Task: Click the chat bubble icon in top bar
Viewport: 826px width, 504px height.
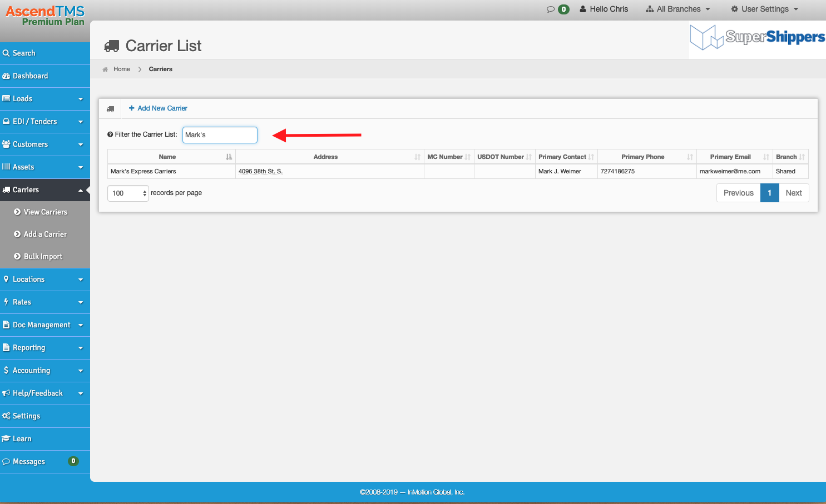Action: click(551, 9)
